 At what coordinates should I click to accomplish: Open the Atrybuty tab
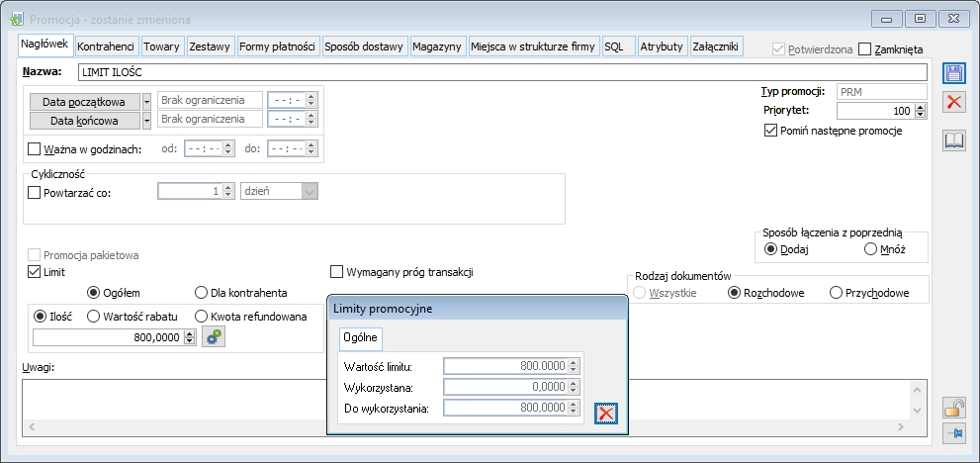click(662, 46)
